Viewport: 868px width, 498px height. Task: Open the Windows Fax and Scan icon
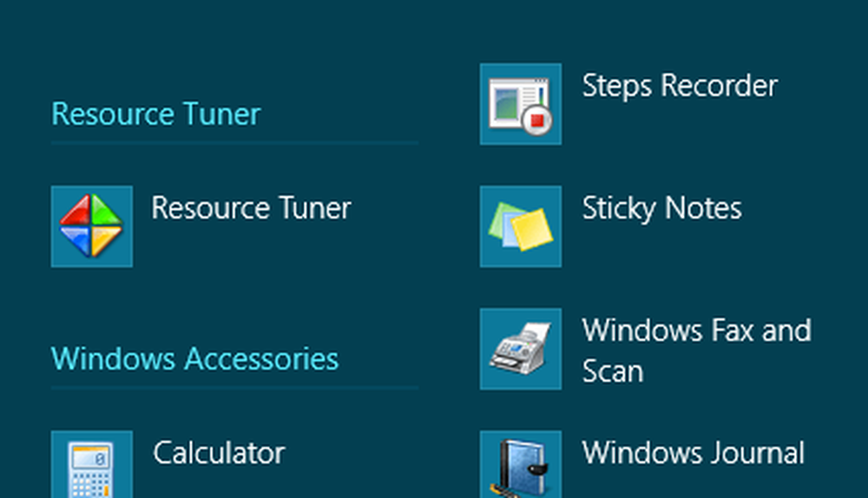(521, 349)
